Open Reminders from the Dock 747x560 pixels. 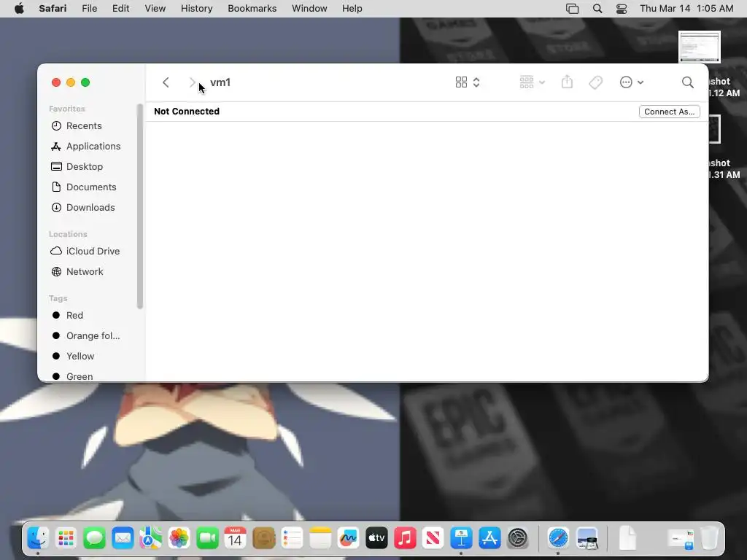point(292,539)
